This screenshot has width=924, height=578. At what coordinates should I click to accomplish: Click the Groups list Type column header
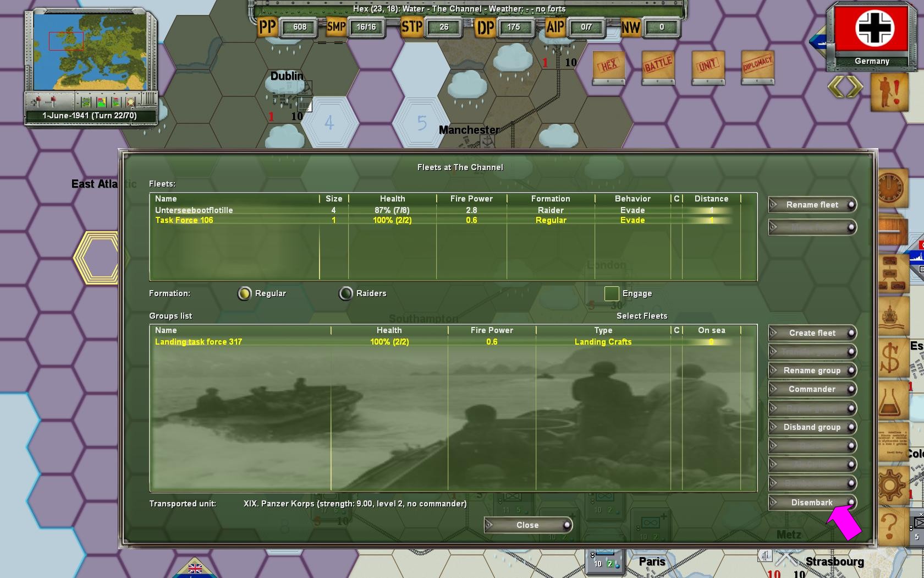[x=603, y=330]
